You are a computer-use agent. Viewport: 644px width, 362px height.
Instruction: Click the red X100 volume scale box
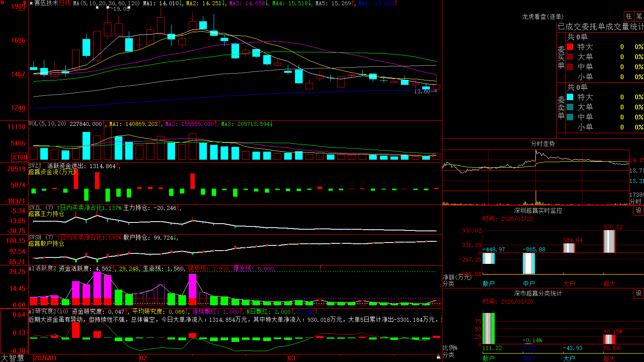coord(19,157)
